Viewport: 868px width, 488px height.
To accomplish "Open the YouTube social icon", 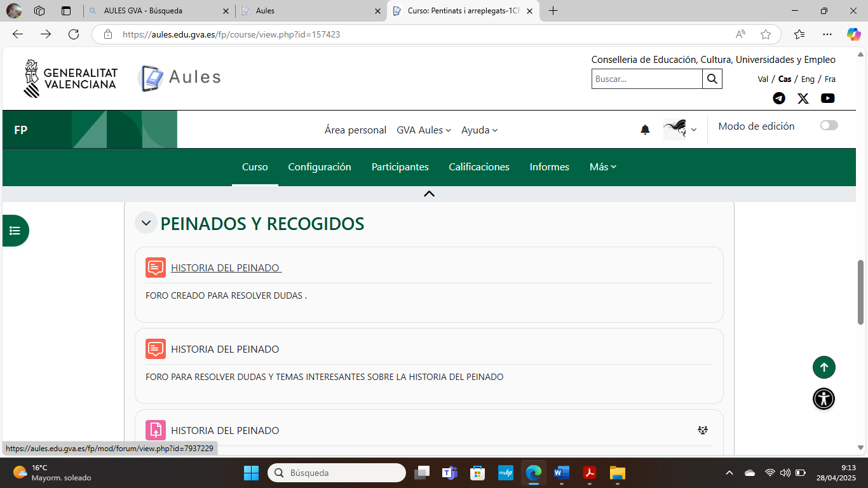I will click(x=827, y=98).
